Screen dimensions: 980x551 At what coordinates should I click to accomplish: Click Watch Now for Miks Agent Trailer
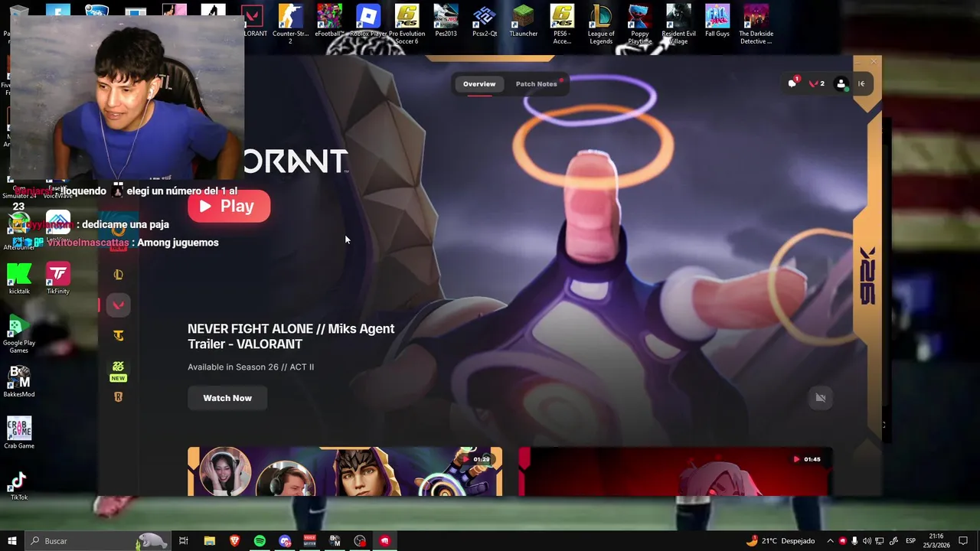click(x=227, y=398)
